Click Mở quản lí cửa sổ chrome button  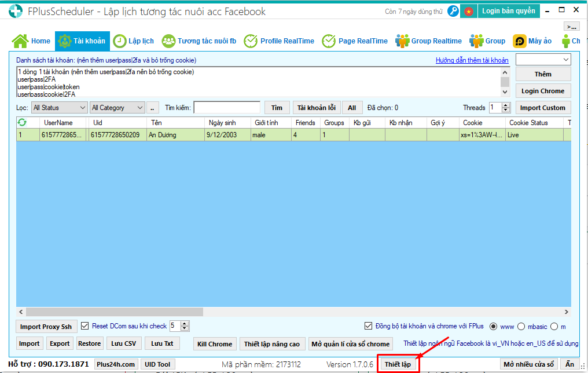[350, 343]
